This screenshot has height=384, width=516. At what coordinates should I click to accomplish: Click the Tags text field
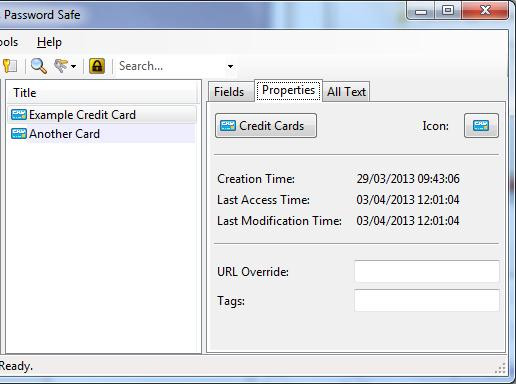pyautogui.click(x=427, y=300)
